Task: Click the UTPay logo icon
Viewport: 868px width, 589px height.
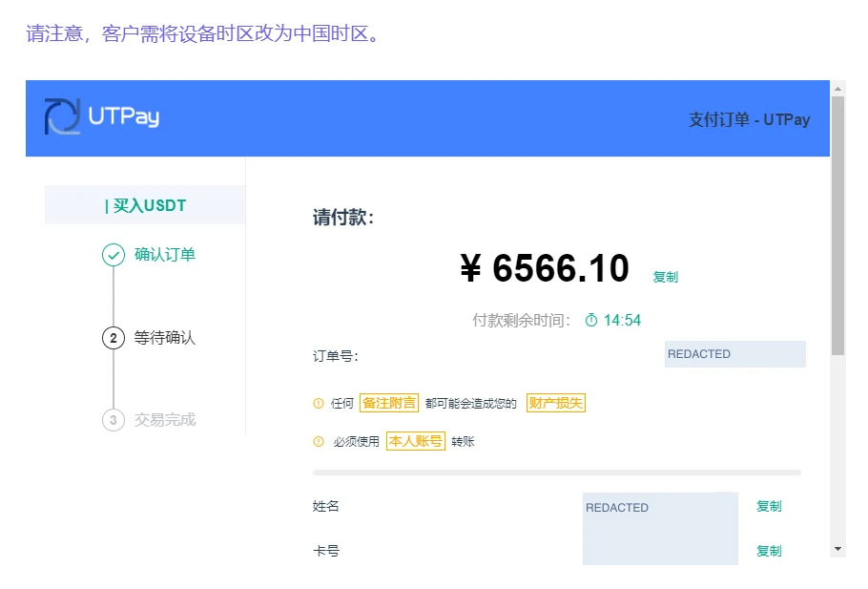Action: (x=63, y=116)
